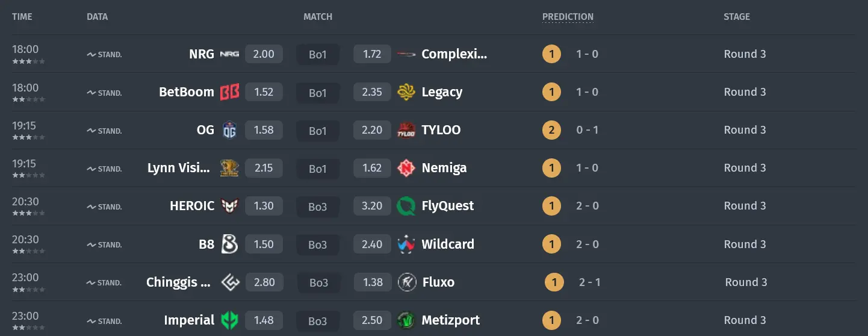Click the prediction badge for OG match

(551, 130)
